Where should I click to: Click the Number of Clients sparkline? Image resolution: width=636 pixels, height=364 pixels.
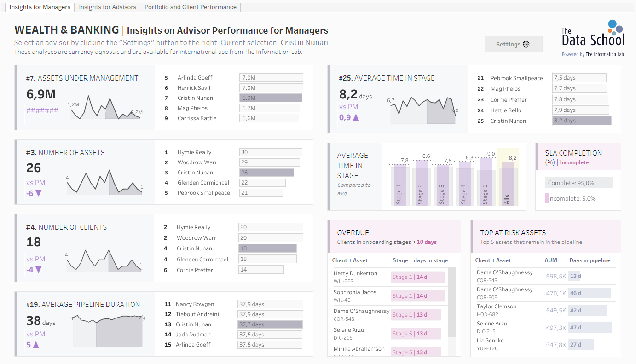click(x=104, y=260)
